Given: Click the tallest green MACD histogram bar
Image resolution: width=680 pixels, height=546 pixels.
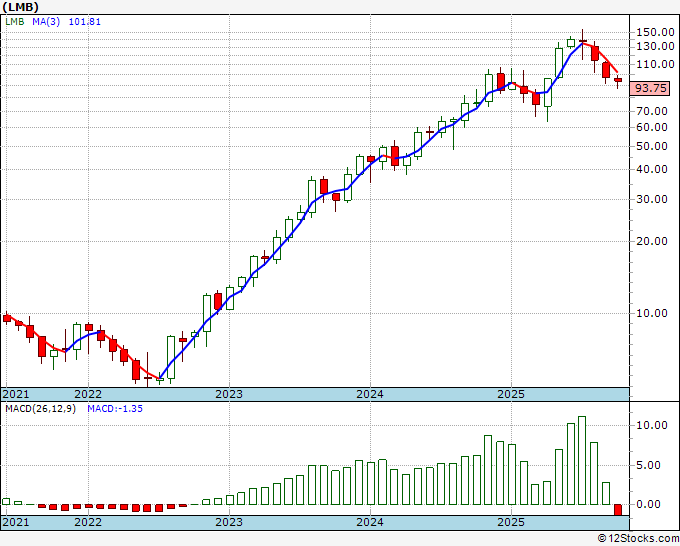Looking at the screenshot, I should point(582,461).
